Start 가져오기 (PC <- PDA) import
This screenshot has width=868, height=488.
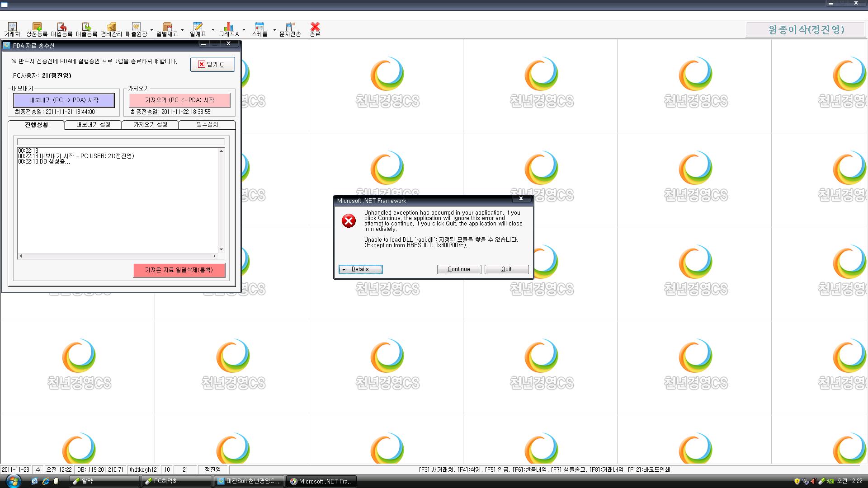179,100
